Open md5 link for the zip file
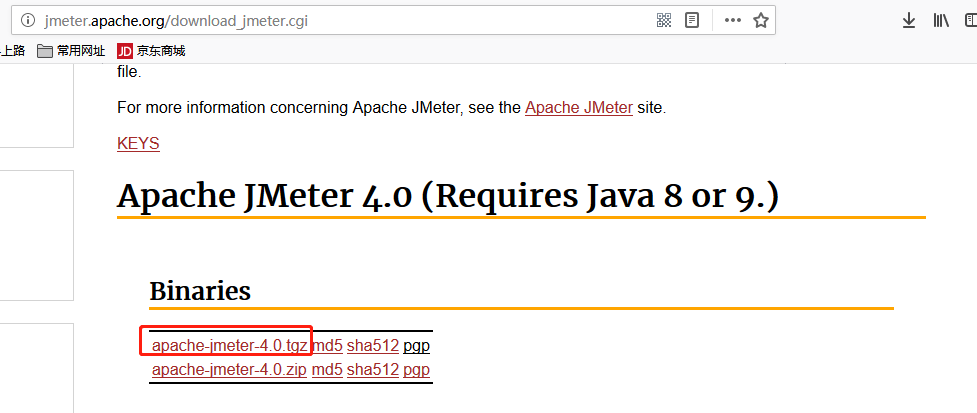This screenshot has height=413, width=977. click(327, 369)
